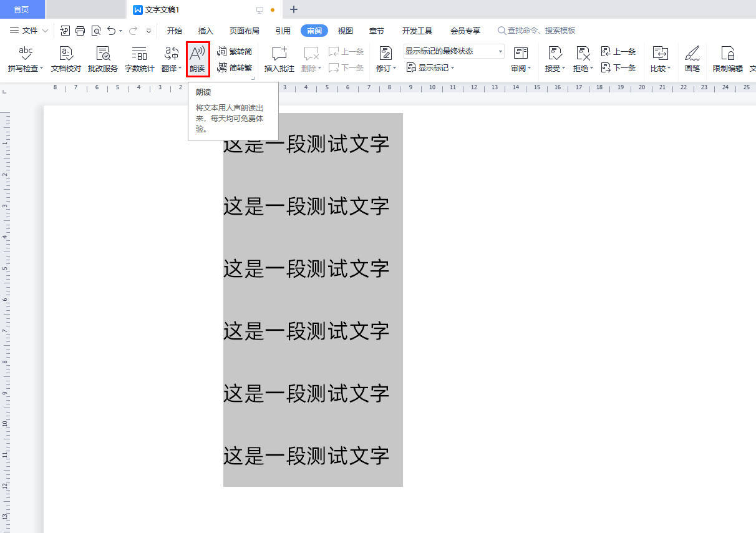Go to the 首页 home tab

click(22, 9)
